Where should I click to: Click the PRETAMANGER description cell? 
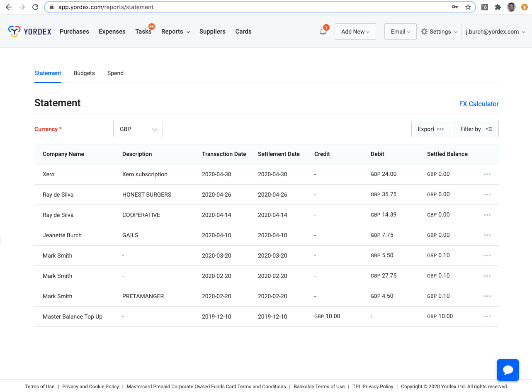(143, 296)
